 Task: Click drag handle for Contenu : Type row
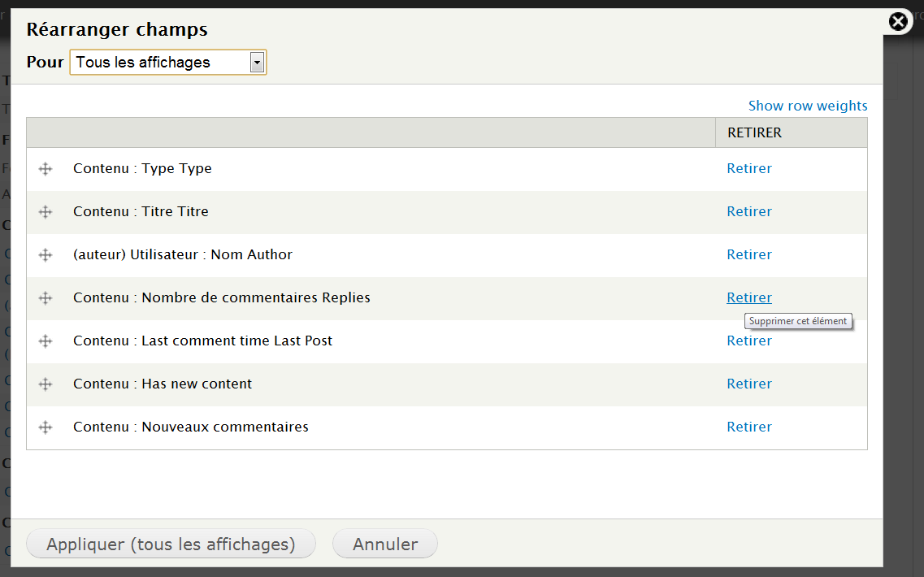46,169
